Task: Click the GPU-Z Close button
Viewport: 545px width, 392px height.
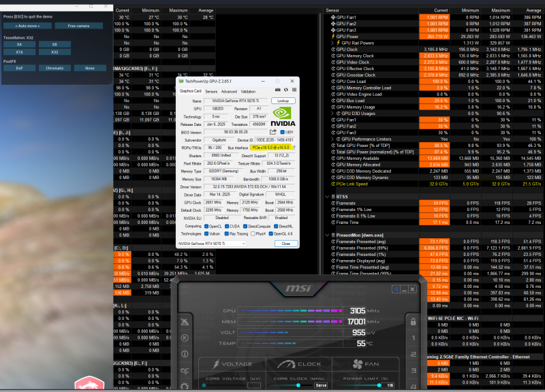Action: [286, 244]
